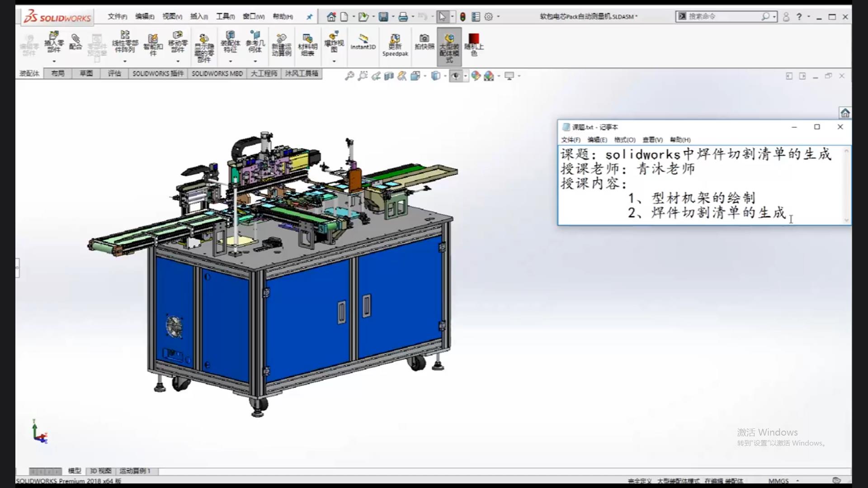Toggle Instant3D mode
Viewport: 868px width, 488px height.
click(x=363, y=42)
